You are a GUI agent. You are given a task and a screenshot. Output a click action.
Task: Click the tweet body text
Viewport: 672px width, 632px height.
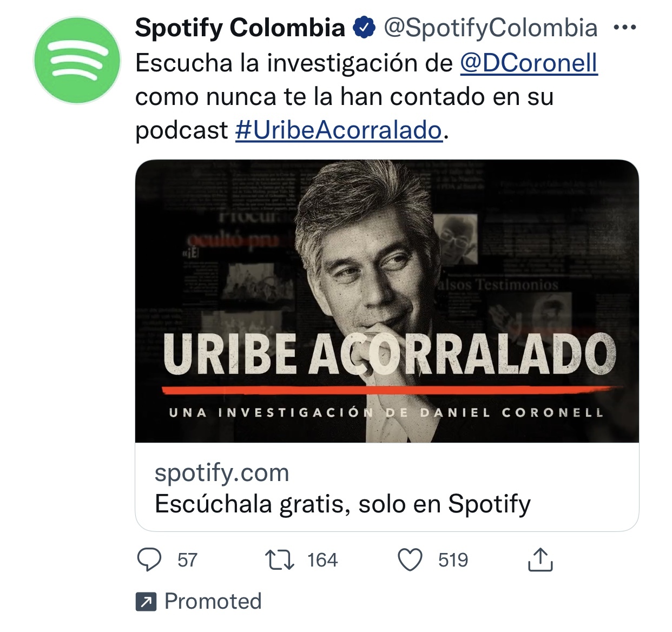pos(366,97)
